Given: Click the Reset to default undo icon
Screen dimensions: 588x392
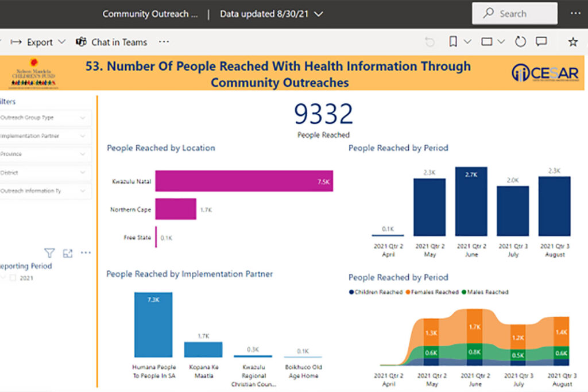Looking at the screenshot, I should pyautogui.click(x=430, y=42).
